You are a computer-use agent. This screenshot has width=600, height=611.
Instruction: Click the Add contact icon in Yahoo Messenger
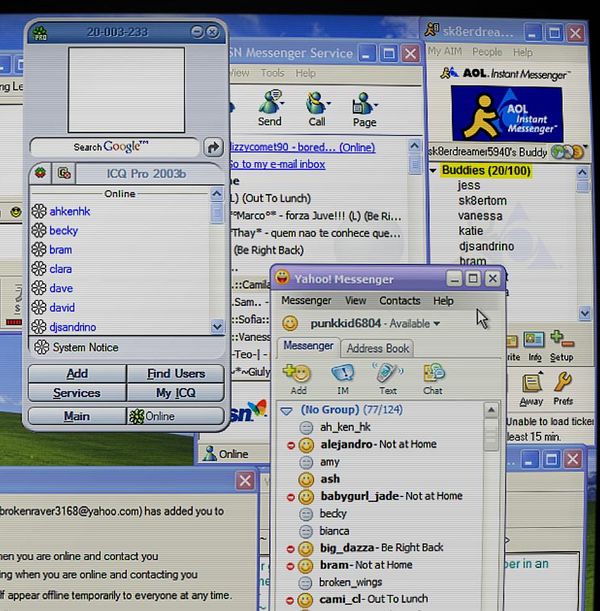[x=297, y=373]
